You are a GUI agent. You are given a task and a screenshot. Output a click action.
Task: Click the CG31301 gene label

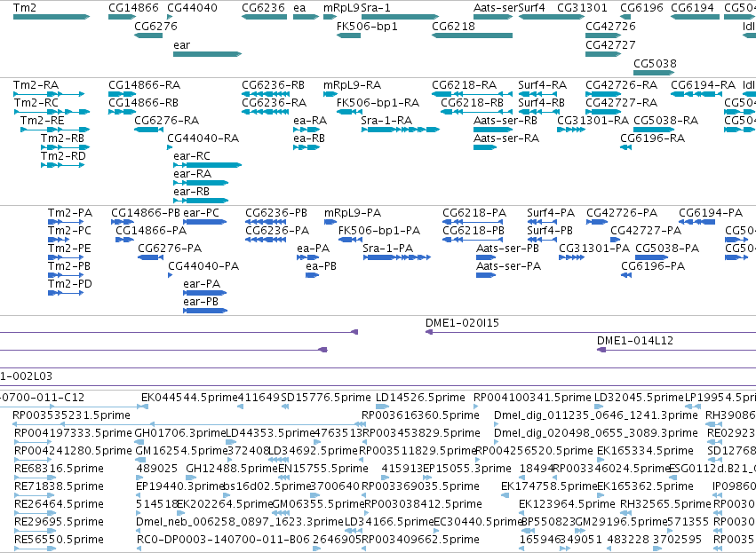582,8
